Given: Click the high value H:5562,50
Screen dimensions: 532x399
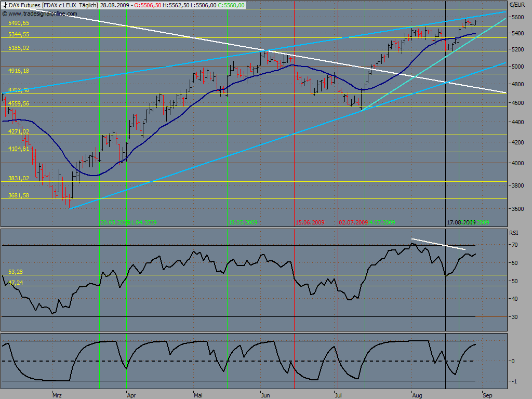Looking at the screenshot, I should point(176,5).
